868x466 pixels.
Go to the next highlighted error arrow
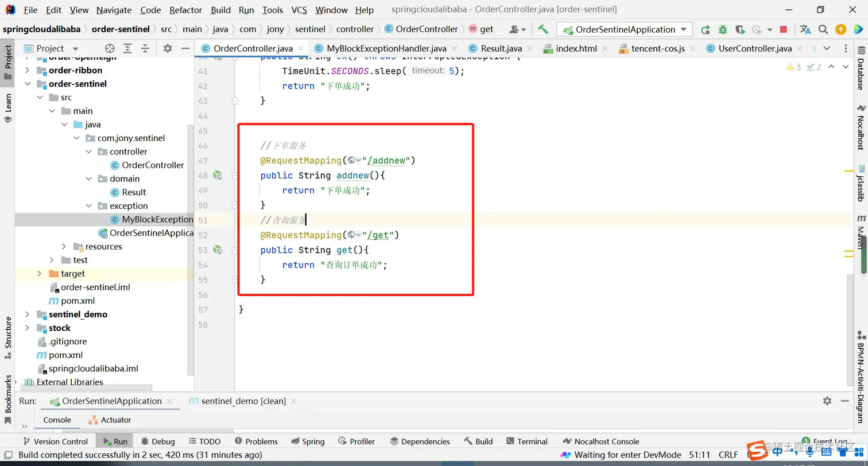click(846, 67)
